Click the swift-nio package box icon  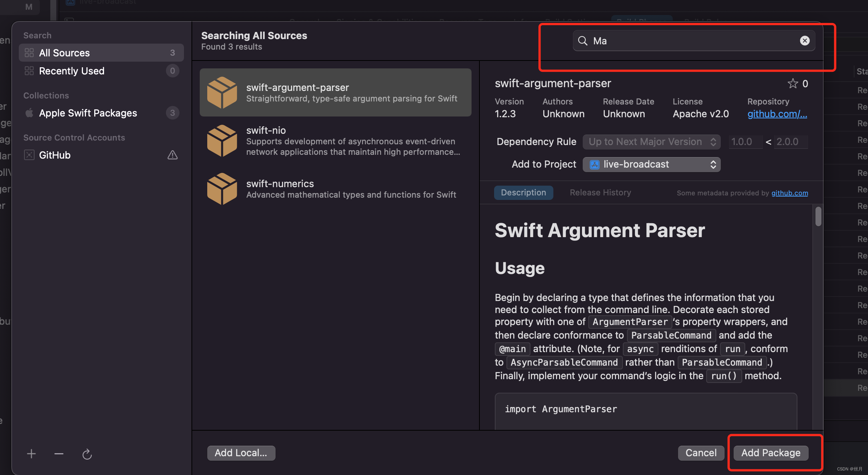pos(222,141)
